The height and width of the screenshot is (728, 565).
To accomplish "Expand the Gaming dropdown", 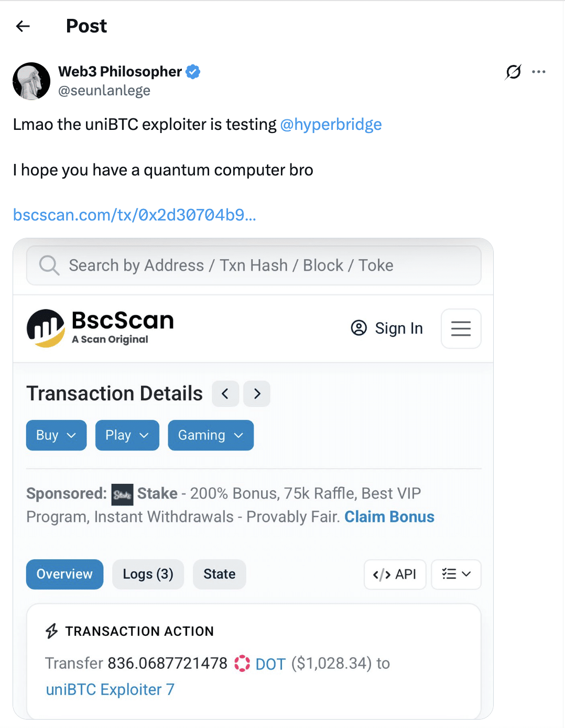I will [211, 435].
